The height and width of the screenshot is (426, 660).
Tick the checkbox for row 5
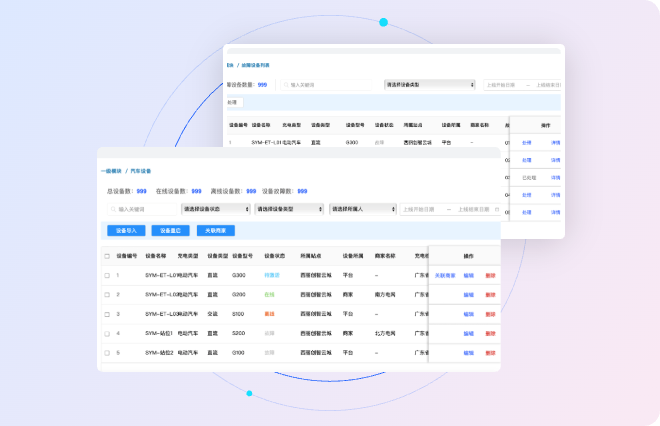[107, 352]
